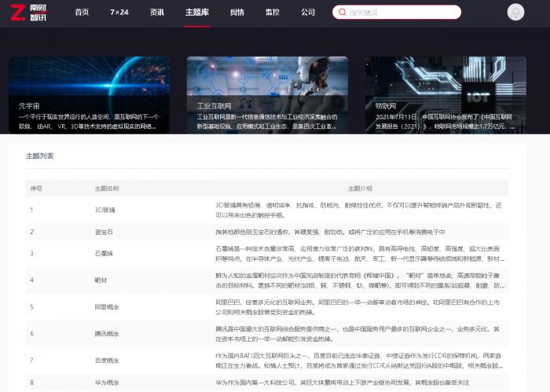550x392 pixels.
Task: Open the 阿里概念 theme link
Action: 107,307
